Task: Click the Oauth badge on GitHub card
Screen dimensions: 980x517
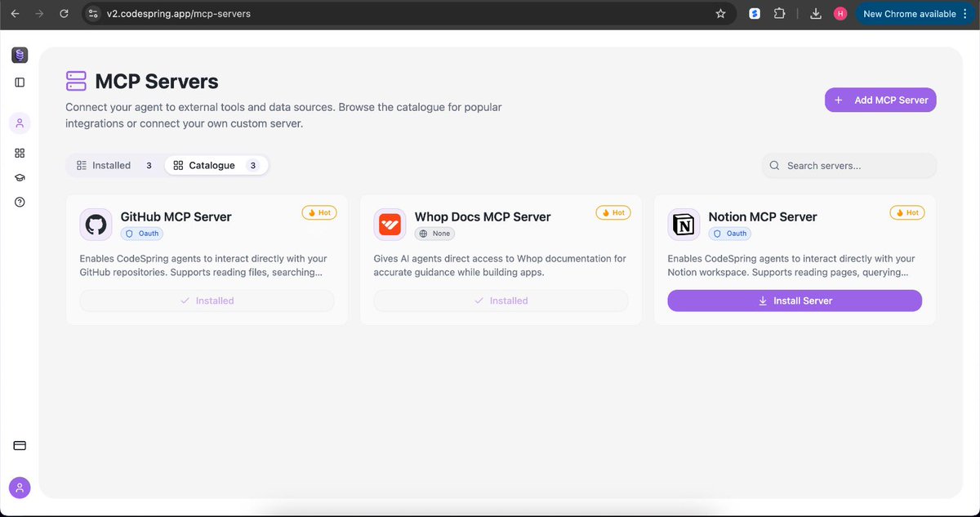Action: pos(141,234)
